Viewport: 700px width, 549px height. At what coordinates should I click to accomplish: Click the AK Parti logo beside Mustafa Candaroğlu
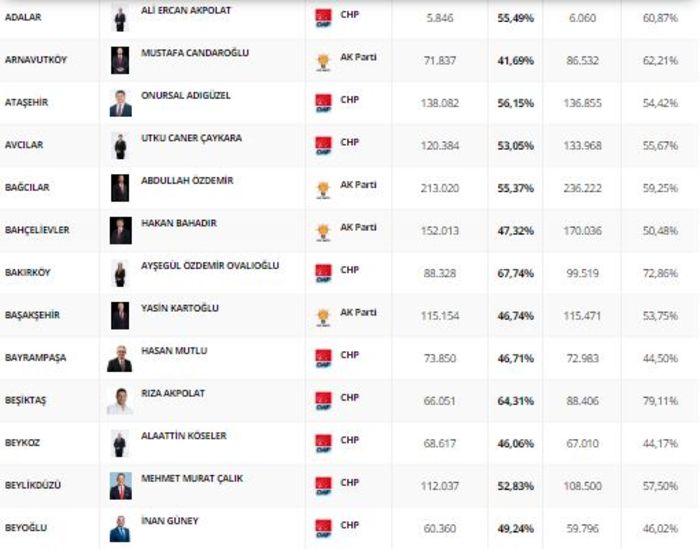pos(323,61)
